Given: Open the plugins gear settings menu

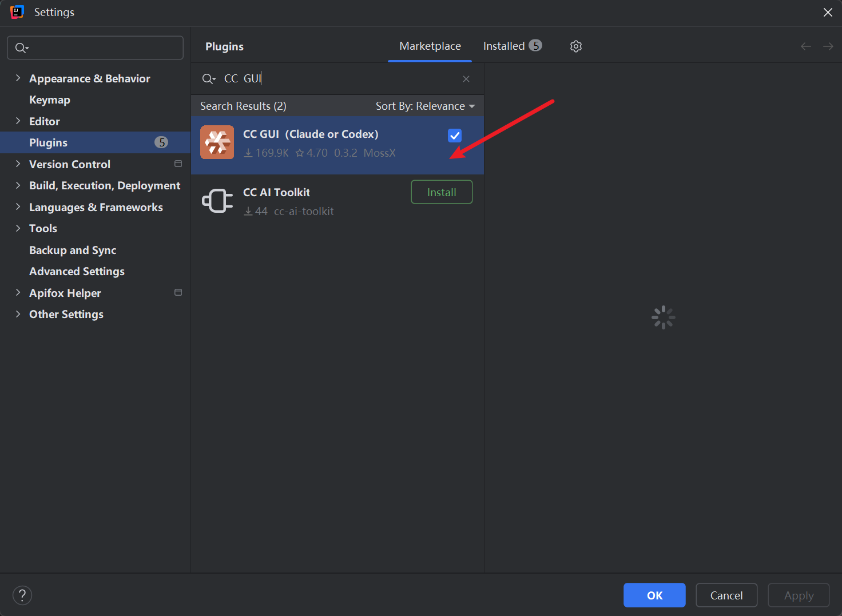Looking at the screenshot, I should [x=576, y=46].
